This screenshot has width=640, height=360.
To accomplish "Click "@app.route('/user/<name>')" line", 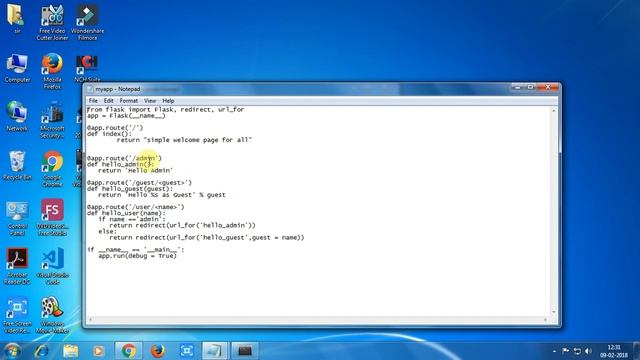I will point(136,207).
